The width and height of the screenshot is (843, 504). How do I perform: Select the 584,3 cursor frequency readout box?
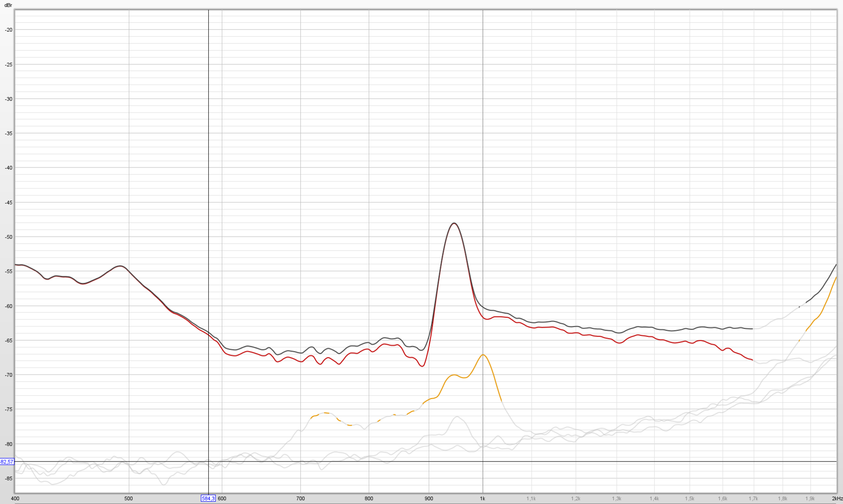click(208, 498)
